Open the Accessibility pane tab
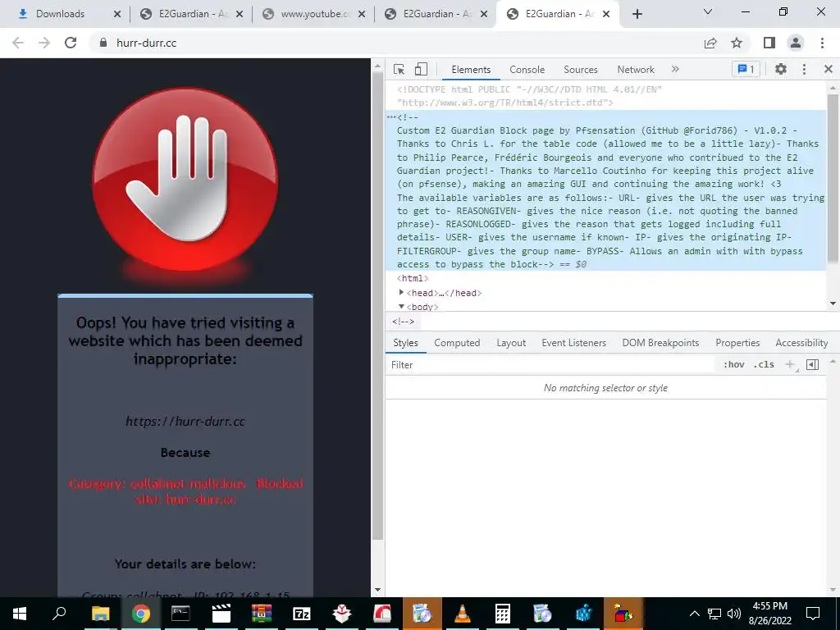The height and width of the screenshot is (630, 840). pos(801,343)
